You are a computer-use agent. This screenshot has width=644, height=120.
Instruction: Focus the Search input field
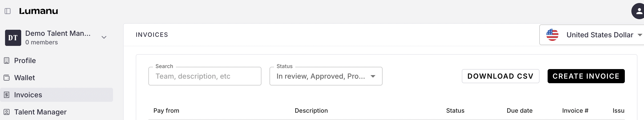(205, 76)
